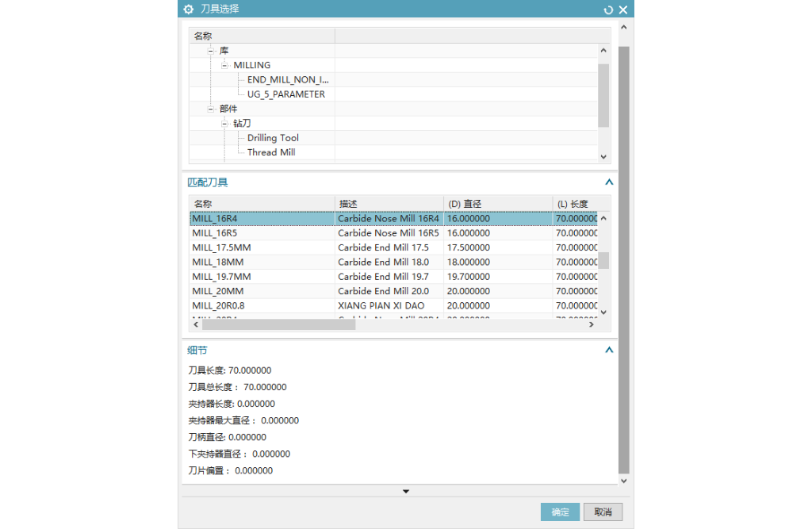Click the gear settings icon in title bar
The width and height of the screenshot is (812, 529).
pyautogui.click(x=188, y=10)
